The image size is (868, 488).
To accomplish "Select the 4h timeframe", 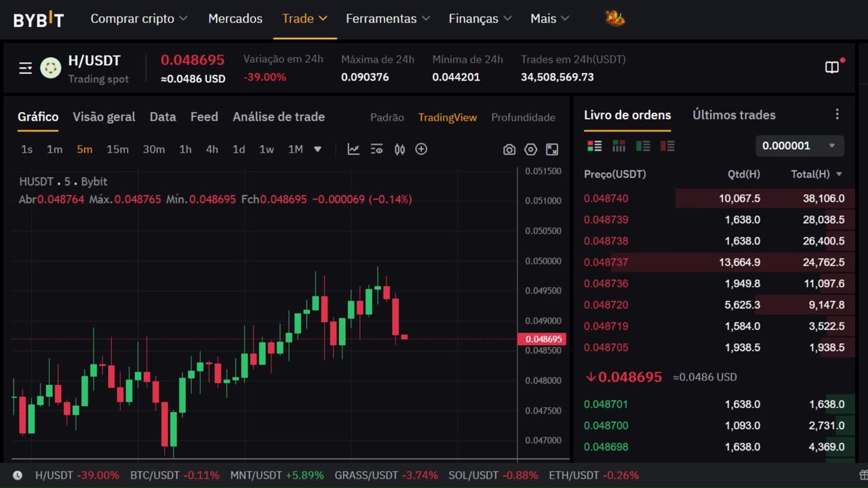I will coord(212,149).
